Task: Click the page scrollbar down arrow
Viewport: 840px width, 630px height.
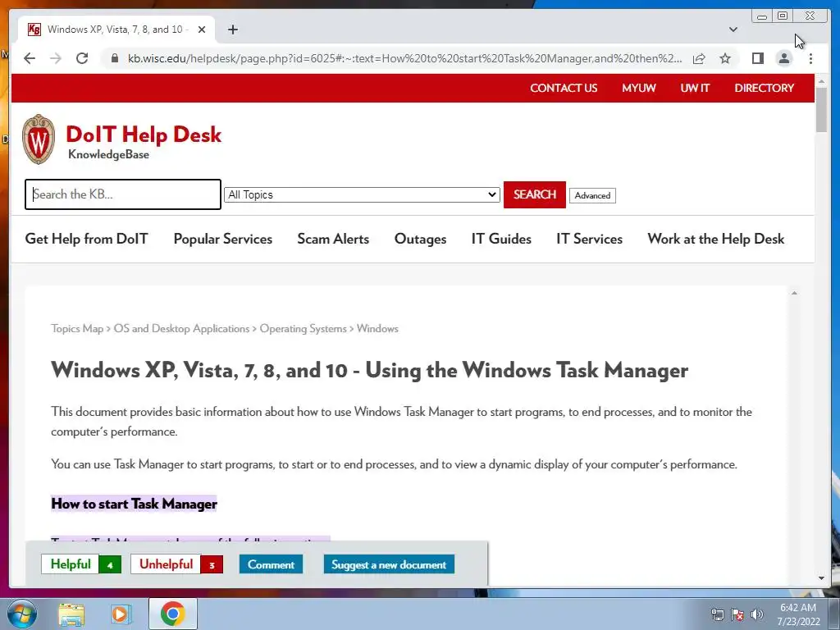Action: 822,578
